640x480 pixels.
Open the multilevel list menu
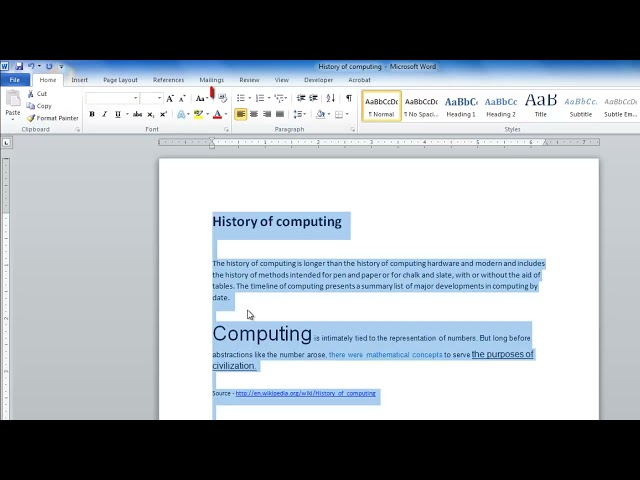(279, 98)
